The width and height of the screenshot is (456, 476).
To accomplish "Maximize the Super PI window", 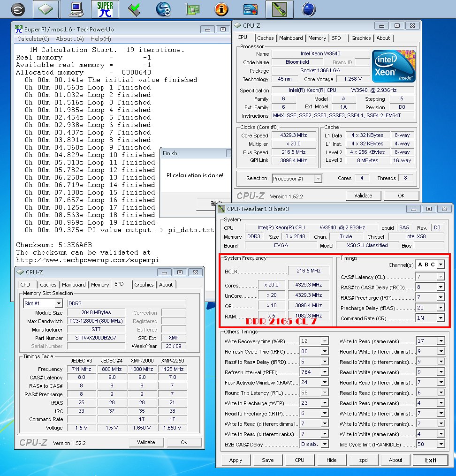I will click(x=223, y=30).
